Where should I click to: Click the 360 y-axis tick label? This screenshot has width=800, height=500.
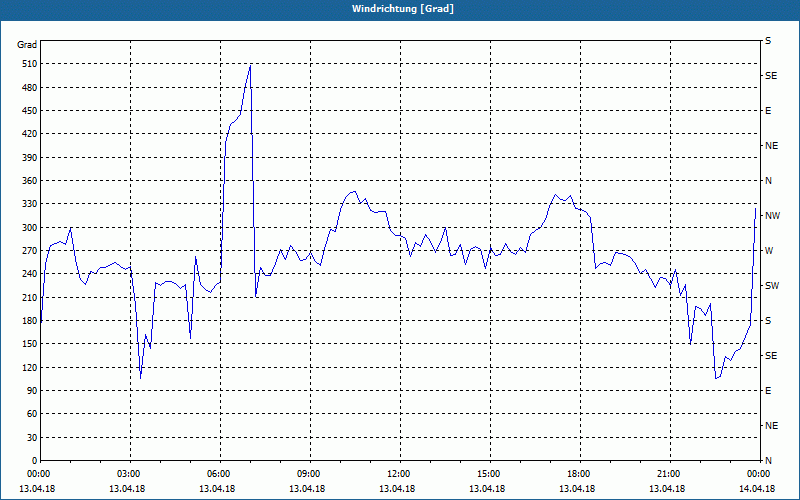[x=30, y=181]
